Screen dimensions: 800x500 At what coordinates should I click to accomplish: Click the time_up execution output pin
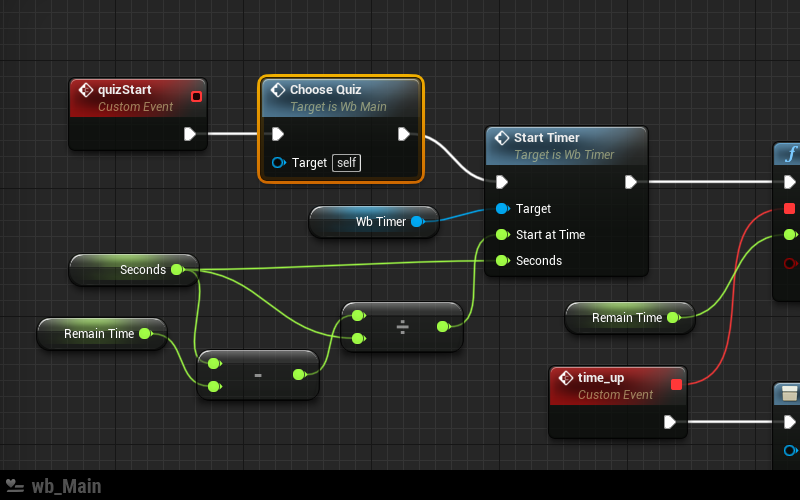click(x=670, y=422)
